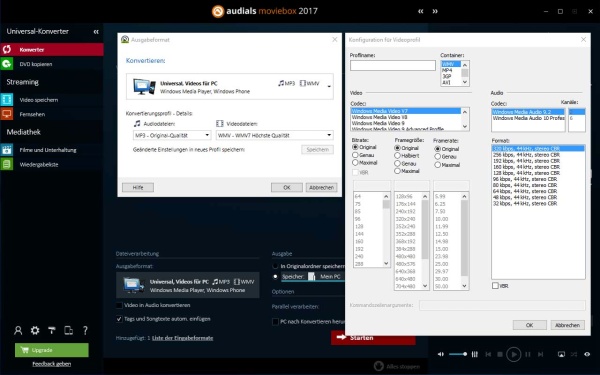Select In Originalordner speichern radio
This screenshot has height=375, width=600.
pyautogui.click(x=275, y=266)
